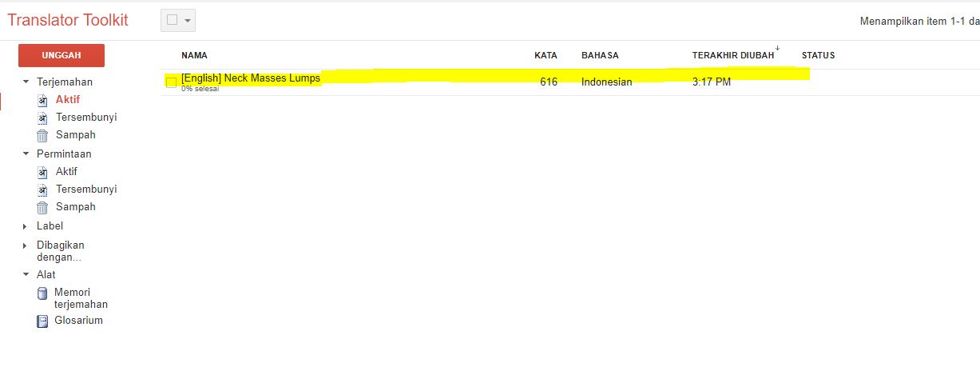
Task: Collapse the Alat section
Action: point(26,274)
